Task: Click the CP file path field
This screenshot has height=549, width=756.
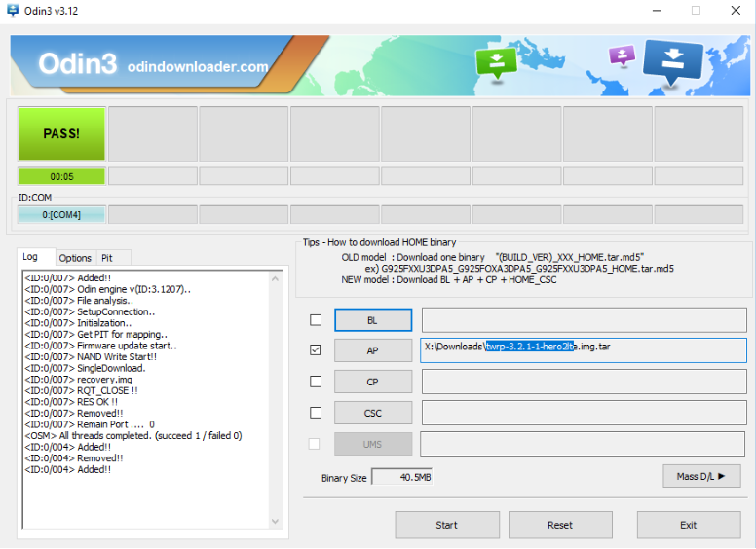Action: [x=584, y=382]
